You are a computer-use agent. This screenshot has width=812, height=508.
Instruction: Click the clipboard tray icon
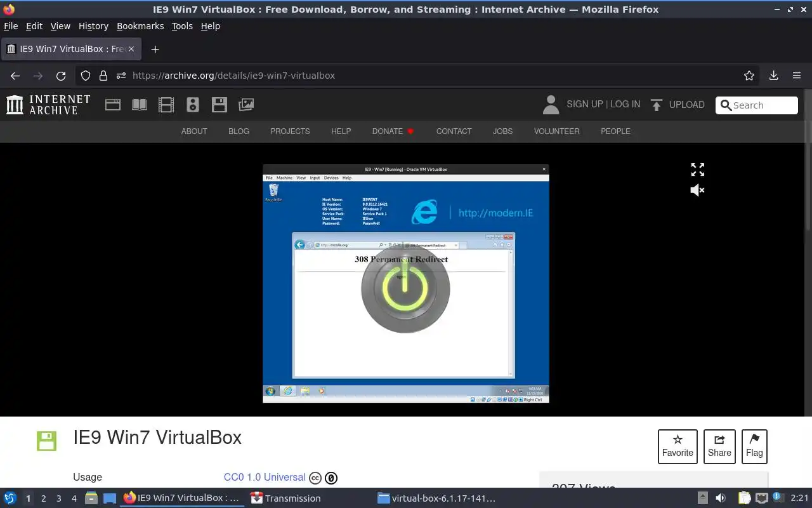[x=744, y=498]
